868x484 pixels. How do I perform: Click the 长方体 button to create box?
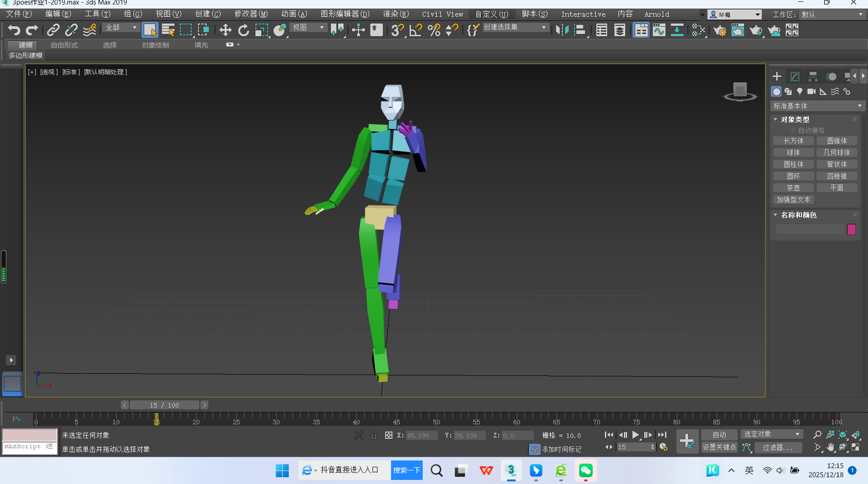pos(793,141)
